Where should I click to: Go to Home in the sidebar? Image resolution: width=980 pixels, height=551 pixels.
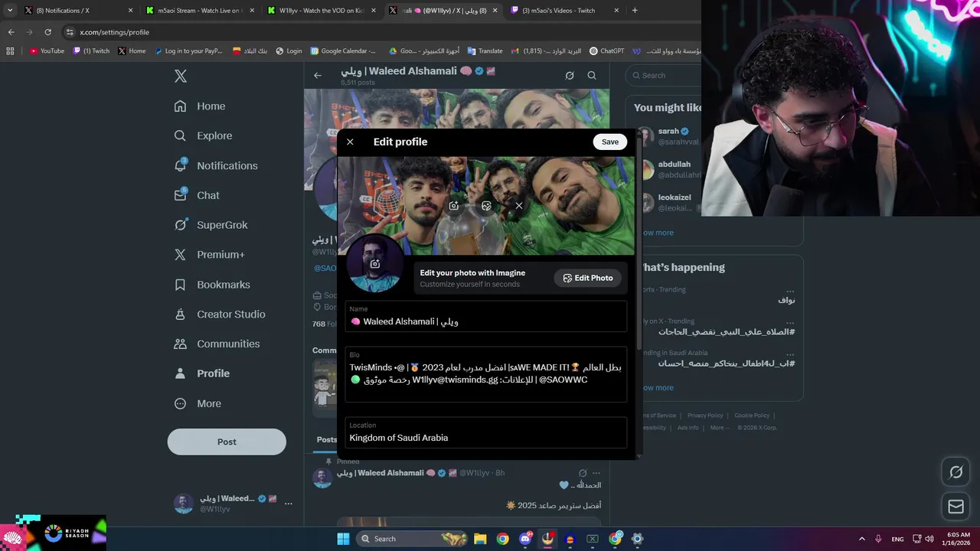click(x=200, y=106)
